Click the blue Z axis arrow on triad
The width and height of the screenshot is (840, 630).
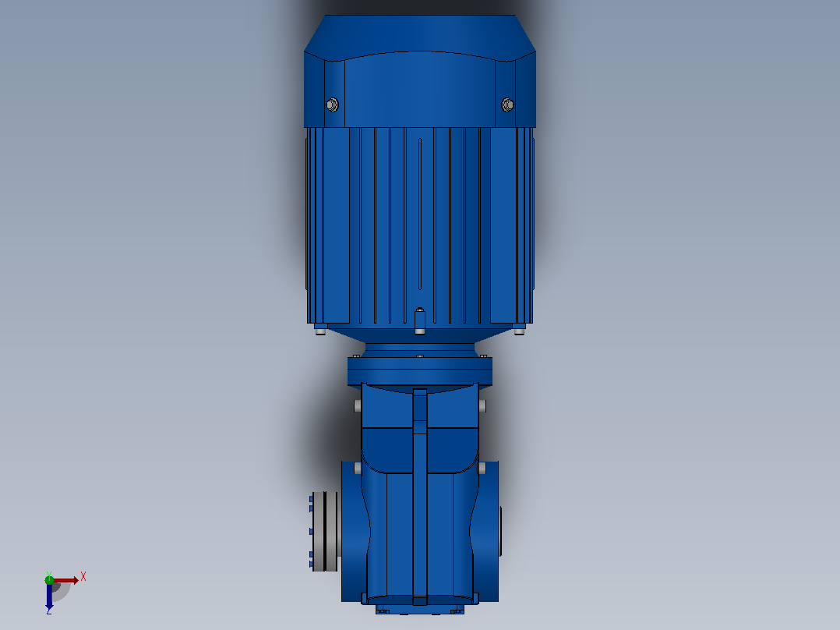49,596
